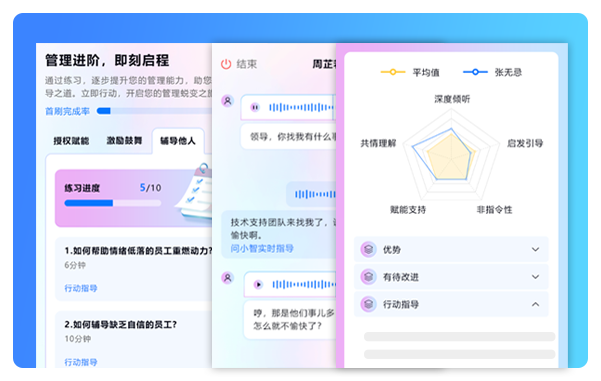Pause the first voice message

click(x=255, y=107)
